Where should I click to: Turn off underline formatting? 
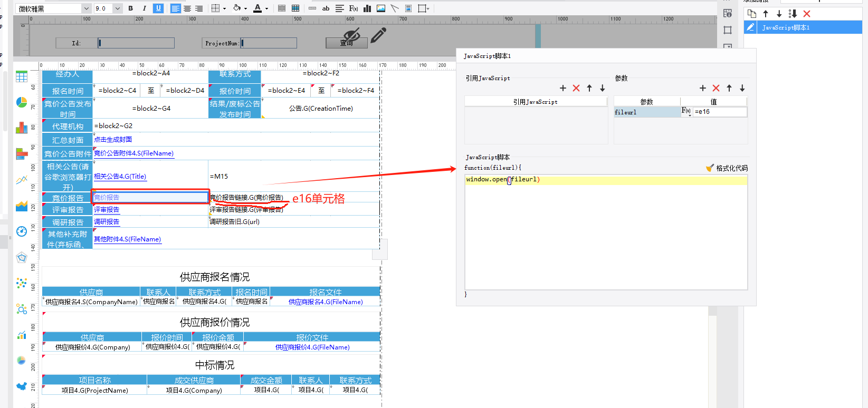pyautogui.click(x=158, y=8)
